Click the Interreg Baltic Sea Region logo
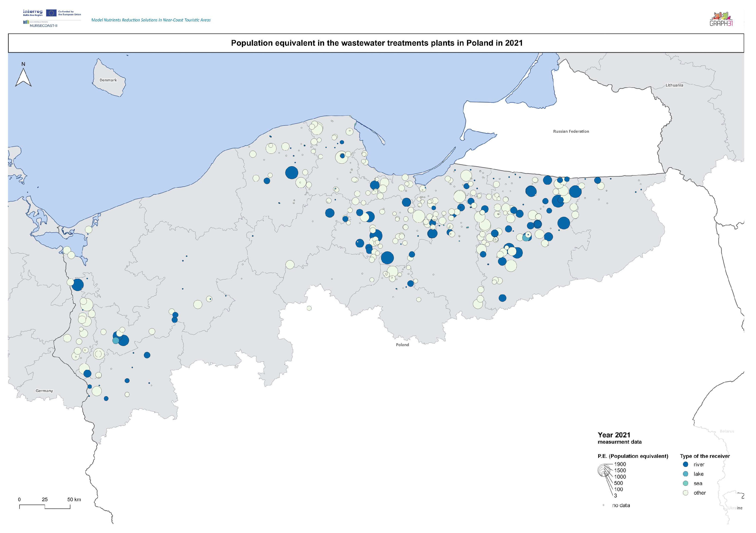The height and width of the screenshot is (533, 756). [33, 13]
